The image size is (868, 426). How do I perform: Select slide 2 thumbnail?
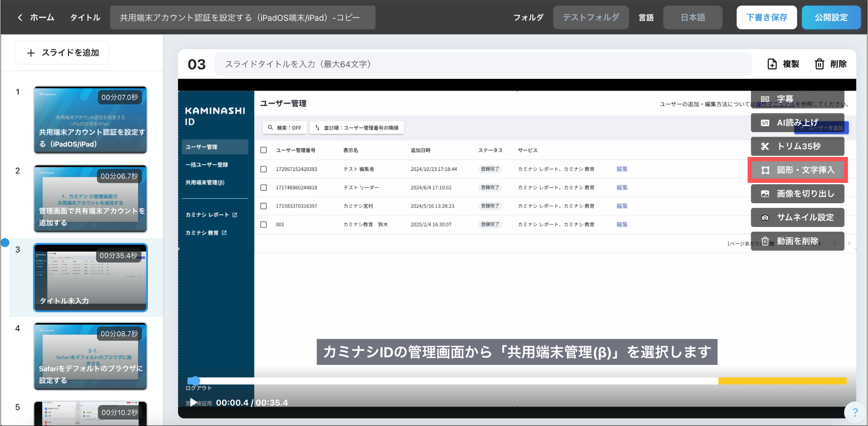[90, 199]
